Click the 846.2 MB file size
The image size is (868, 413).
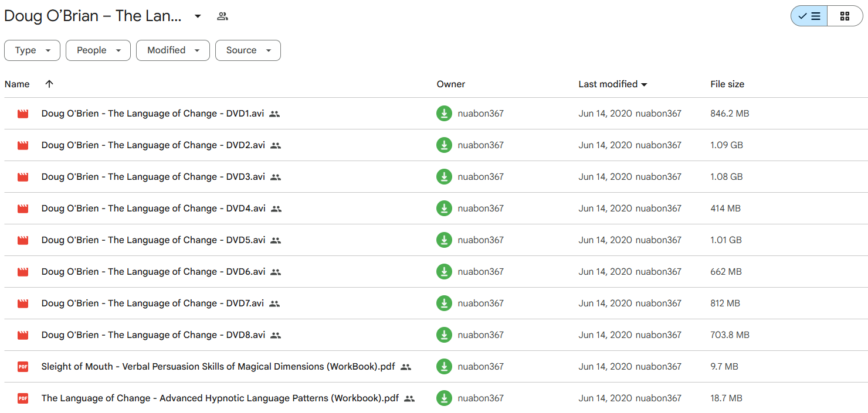click(x=730, y=114)
